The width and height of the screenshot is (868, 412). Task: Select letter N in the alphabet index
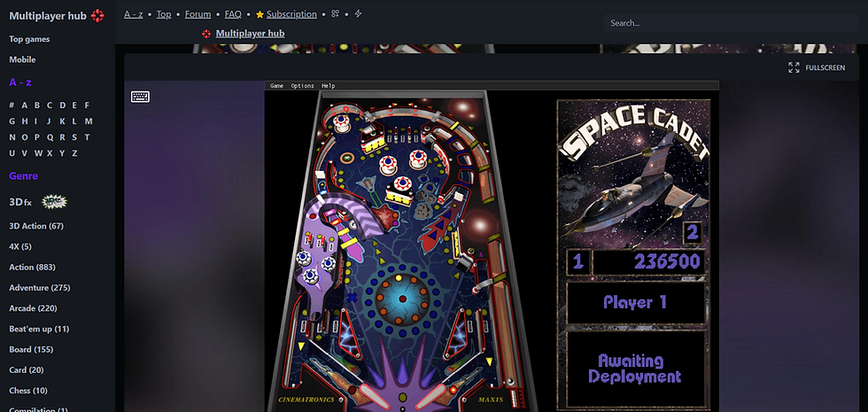[11, 137]
